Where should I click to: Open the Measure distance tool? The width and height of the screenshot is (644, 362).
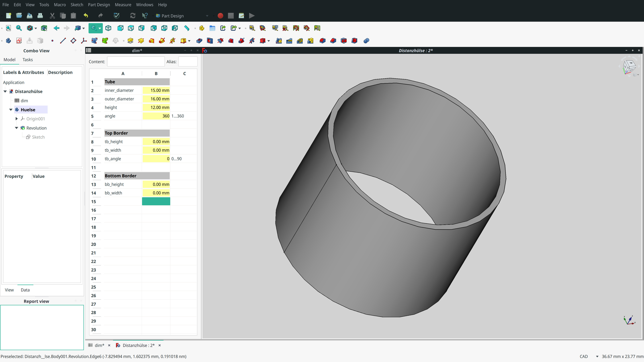[186, 28]
